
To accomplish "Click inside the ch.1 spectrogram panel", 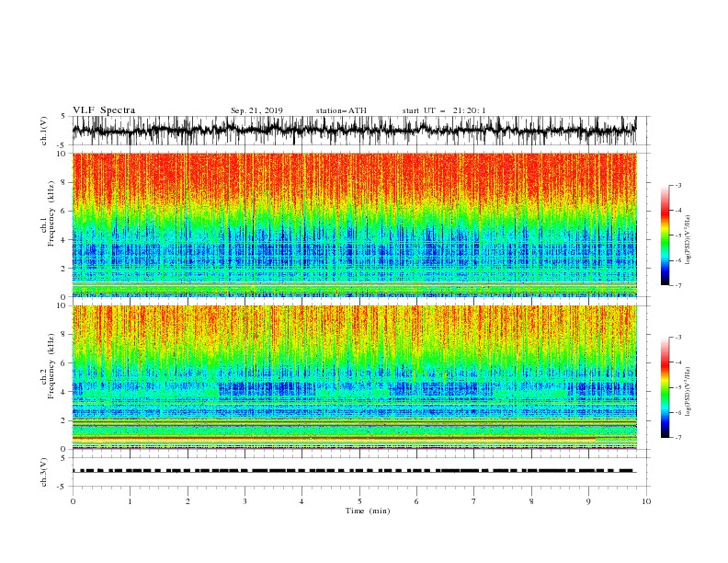I will click(354, 224).
